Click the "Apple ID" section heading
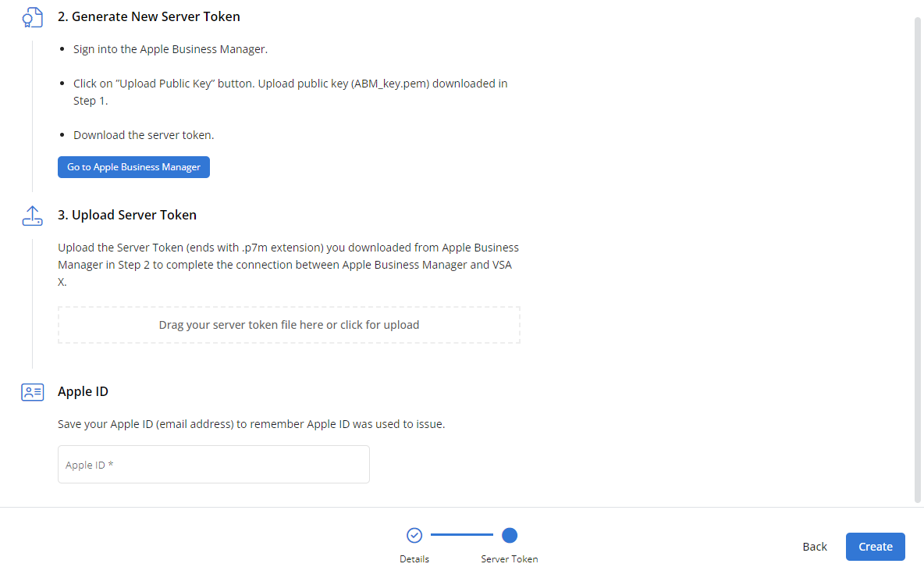The height and width of the screenshot is (585, 924). coord(83,391)
